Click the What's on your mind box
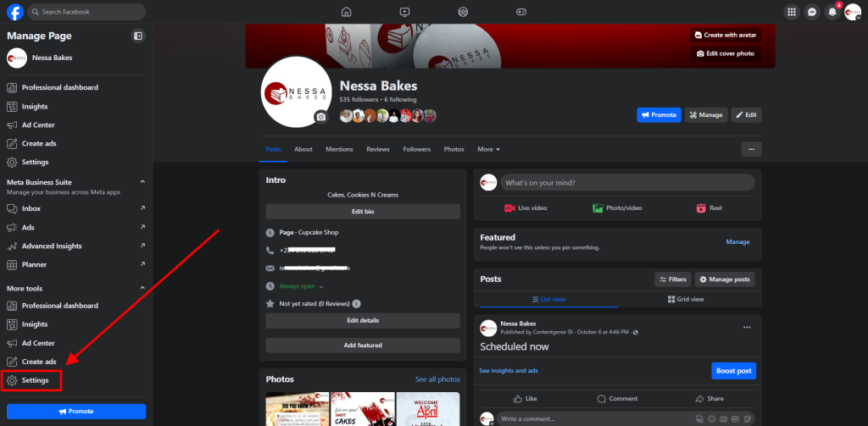 coord(627,183)
